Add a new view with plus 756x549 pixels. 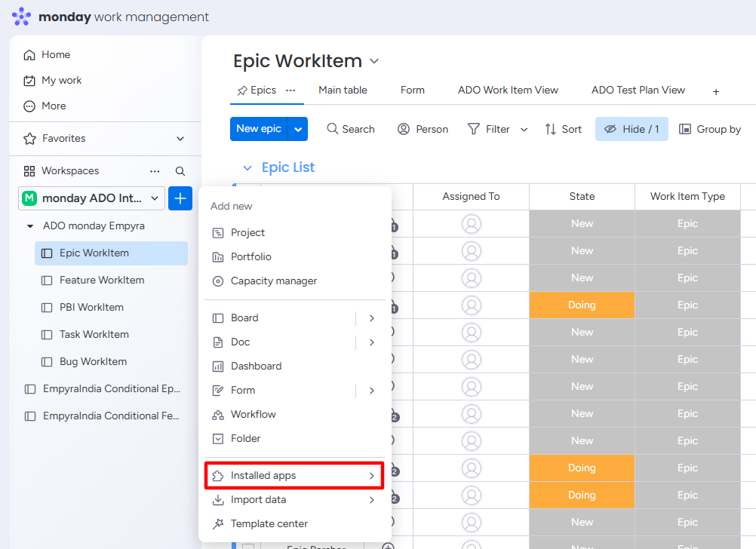coord(716,91)
